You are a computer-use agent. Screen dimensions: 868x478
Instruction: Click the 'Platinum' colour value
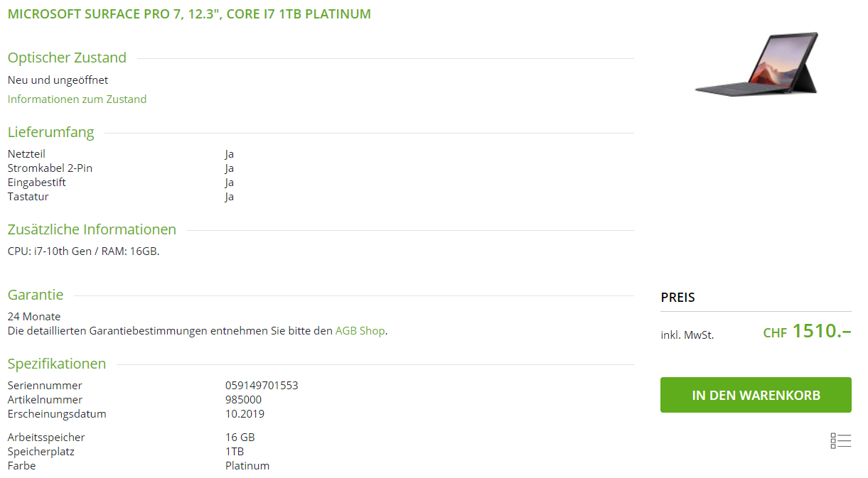247,466
